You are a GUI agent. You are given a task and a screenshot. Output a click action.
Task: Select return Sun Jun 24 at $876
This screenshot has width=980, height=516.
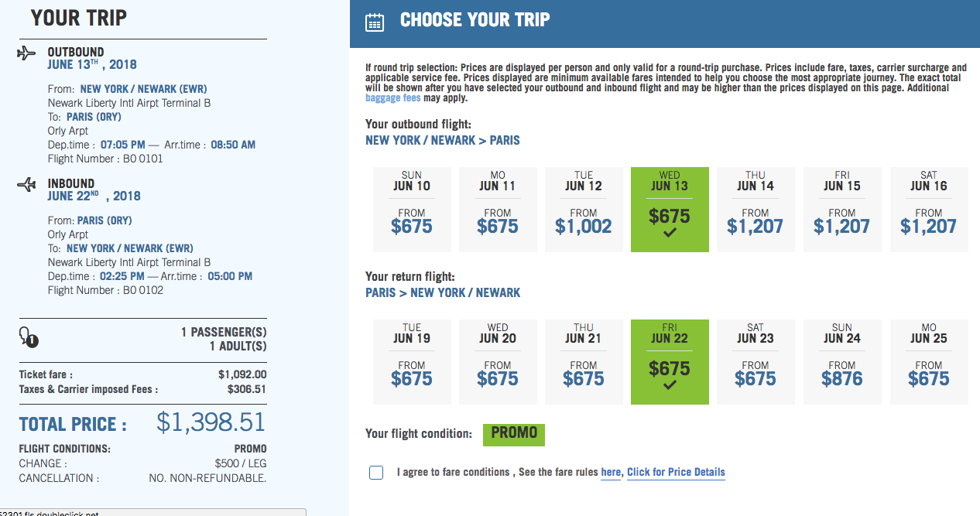click(841, 361)
